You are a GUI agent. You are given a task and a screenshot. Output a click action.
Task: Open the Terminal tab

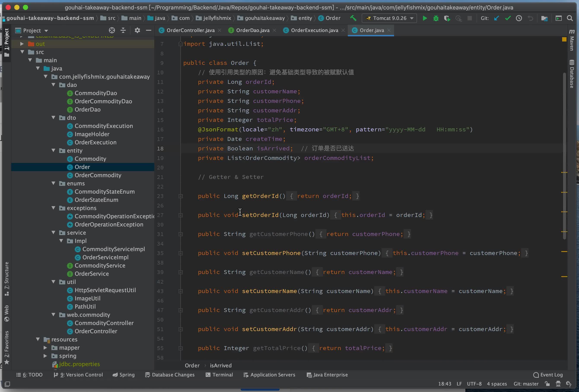[219, 375]
